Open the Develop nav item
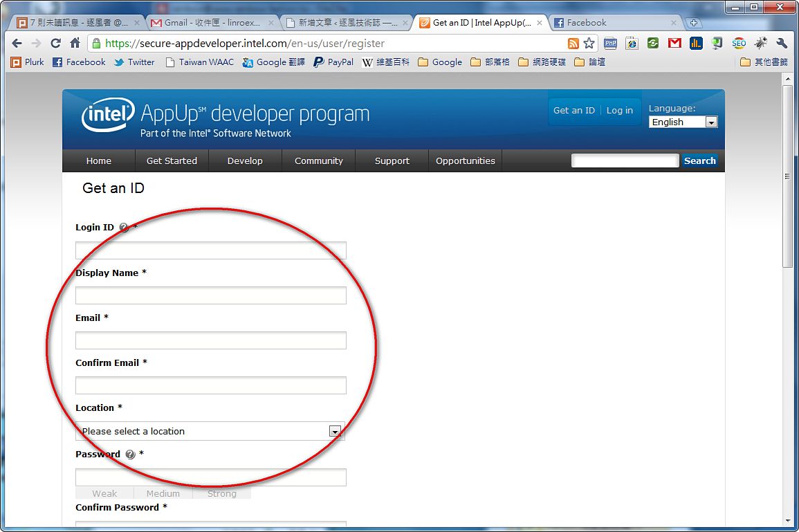This screenshot has height=532, width=799. [x=245, y=161]
